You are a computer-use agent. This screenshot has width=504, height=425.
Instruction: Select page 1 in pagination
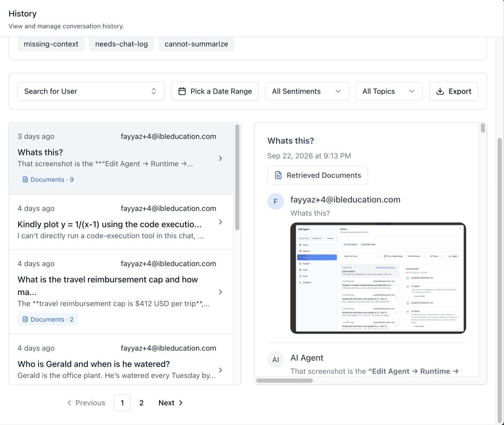(122, 403)
